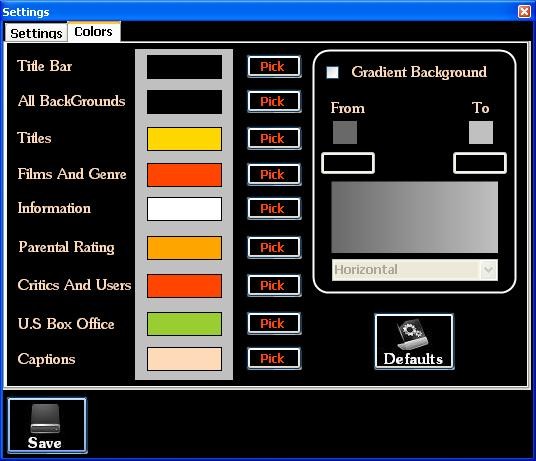
Task: Click the Captions label
Action: point(46,359)
